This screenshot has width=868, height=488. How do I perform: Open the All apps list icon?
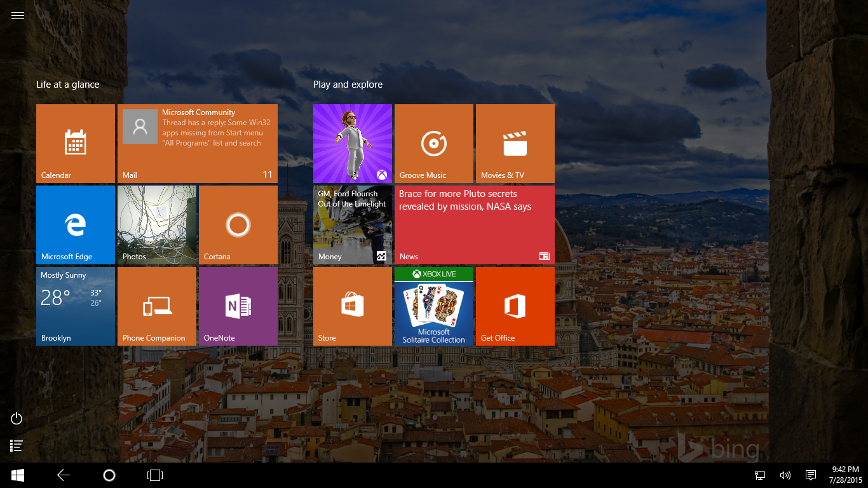(x=17, y=446)
